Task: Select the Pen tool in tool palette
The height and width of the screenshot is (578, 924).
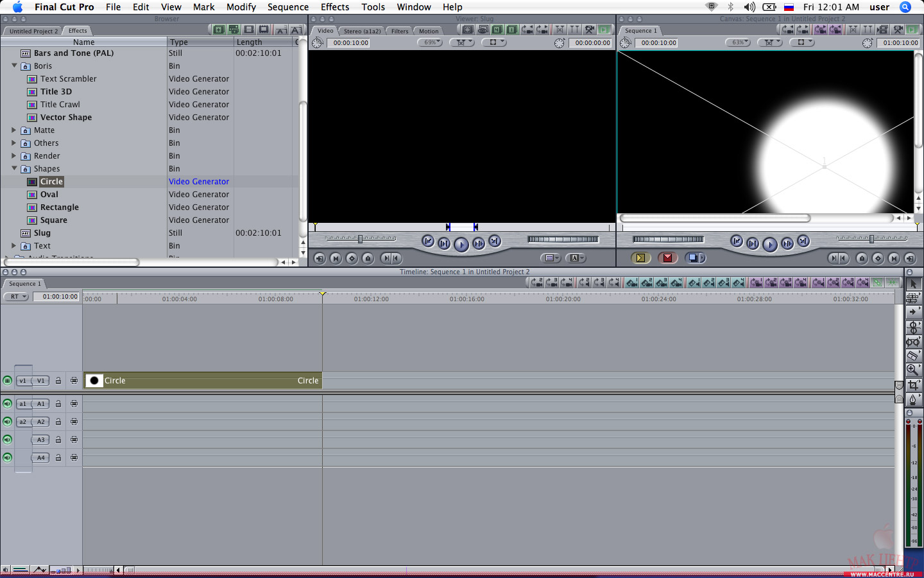Action: point(913,399)
